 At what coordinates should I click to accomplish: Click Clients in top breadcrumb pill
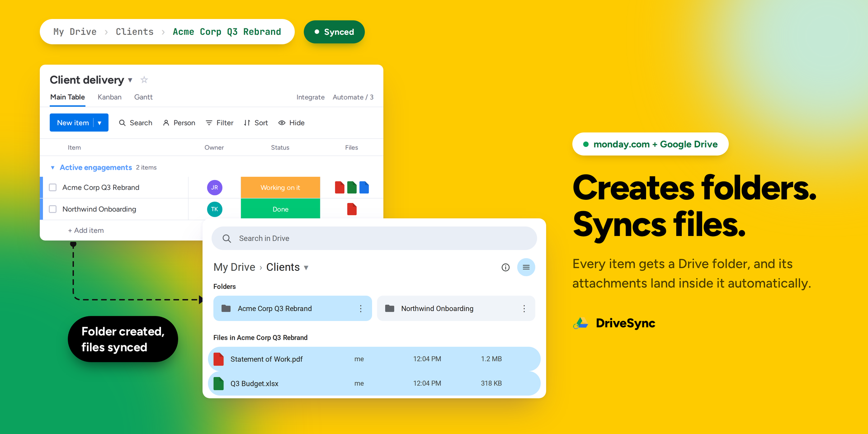coord(135,32)
